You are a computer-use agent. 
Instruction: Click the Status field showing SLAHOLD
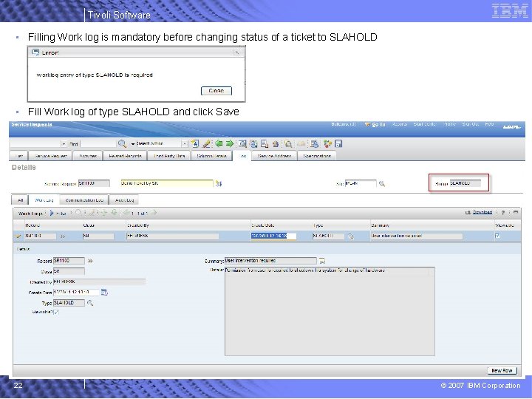point(465,183)
